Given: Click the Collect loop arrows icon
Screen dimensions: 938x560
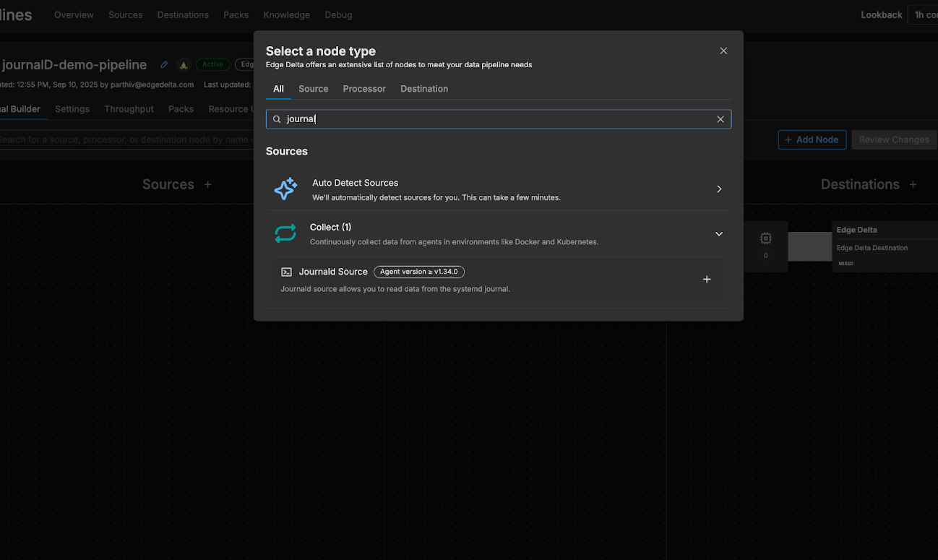Looking at the screenshot, I should point(285,233).
